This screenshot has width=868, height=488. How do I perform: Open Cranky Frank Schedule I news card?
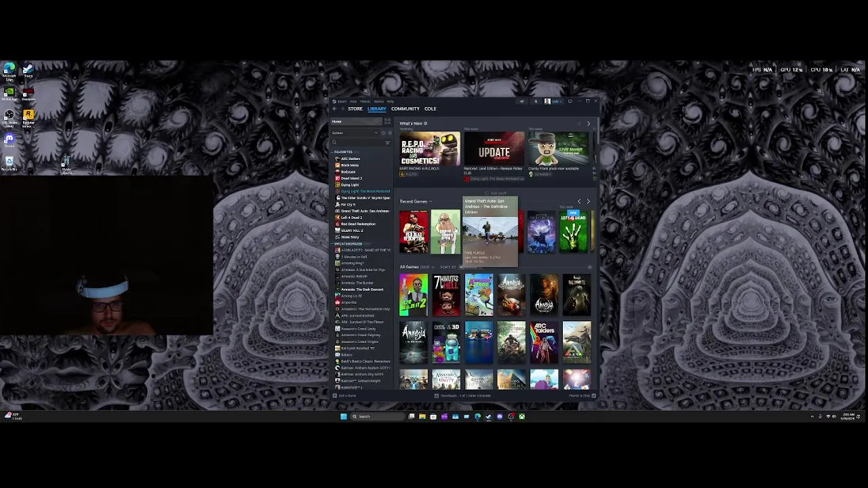[x=558, y=148]
